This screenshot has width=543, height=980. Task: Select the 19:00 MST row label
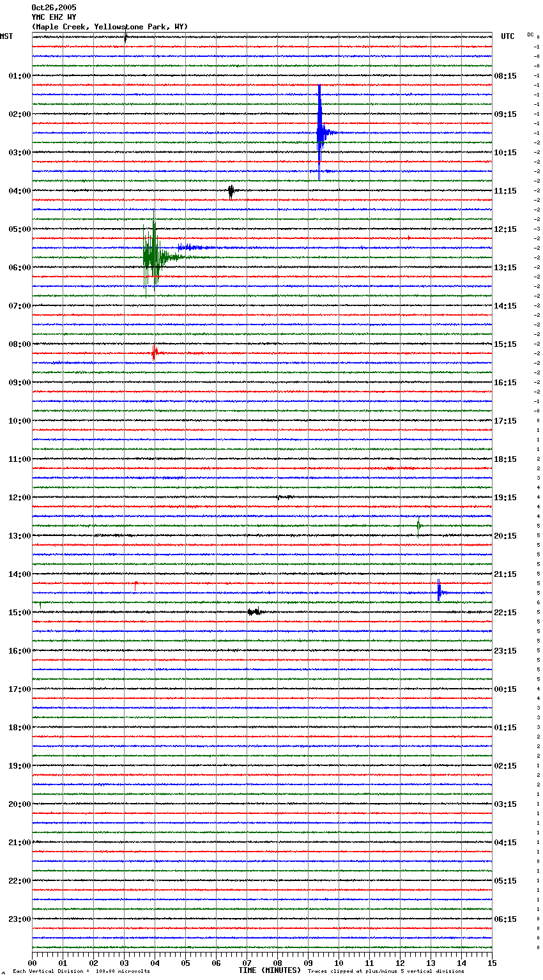(x=20, y=766)
